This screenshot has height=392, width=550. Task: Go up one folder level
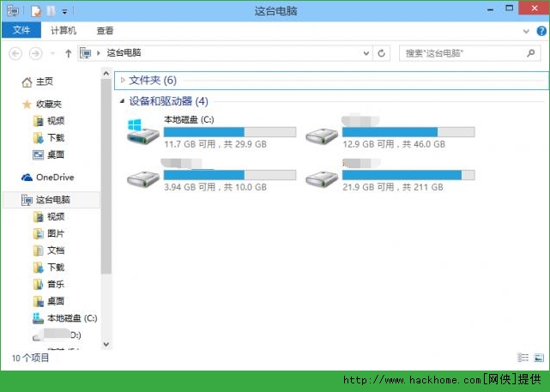coord(68,53)
